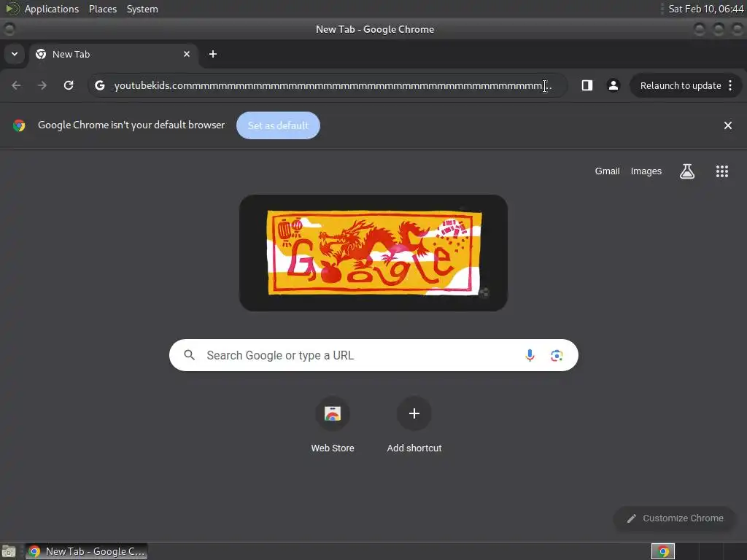This screenshot has height=560, width=747.
Task: Click the browser back arrow
Action: click(16, 85)
